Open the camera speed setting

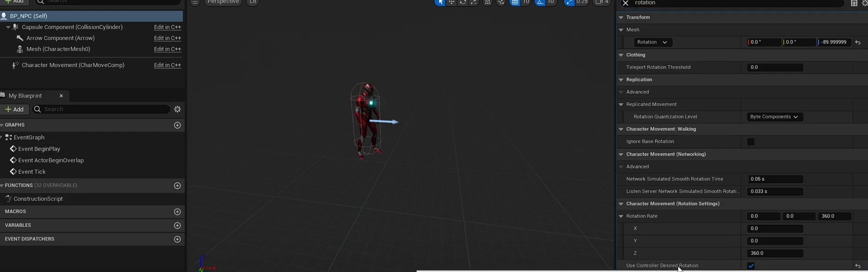coord(602,2)
